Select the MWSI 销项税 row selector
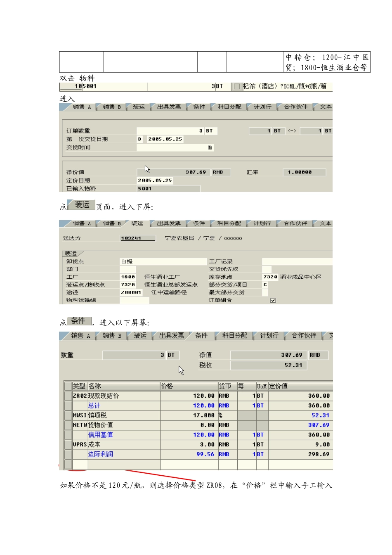 (x=68, y=415)
